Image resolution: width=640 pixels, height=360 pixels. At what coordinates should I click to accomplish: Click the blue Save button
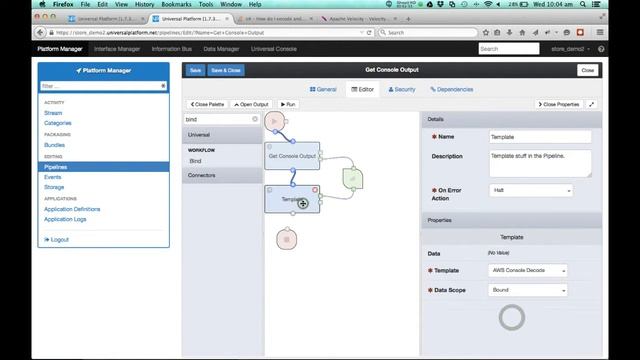196,70
